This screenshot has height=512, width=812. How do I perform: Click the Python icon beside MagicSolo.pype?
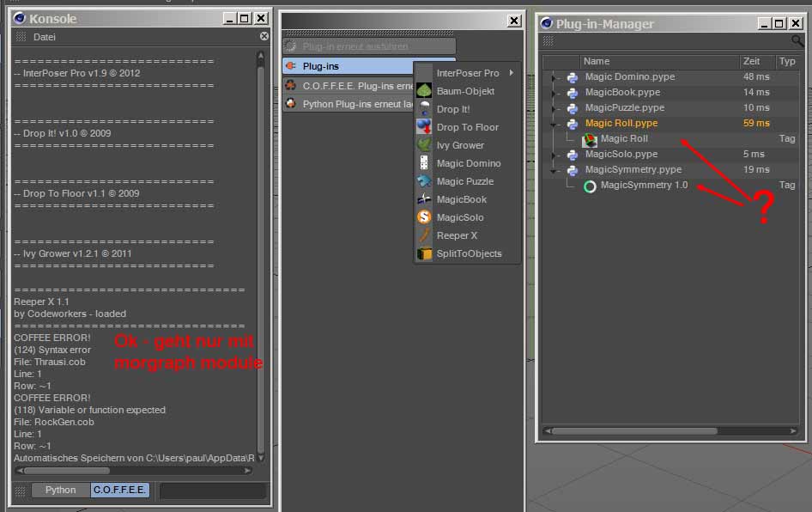point(573,155)
